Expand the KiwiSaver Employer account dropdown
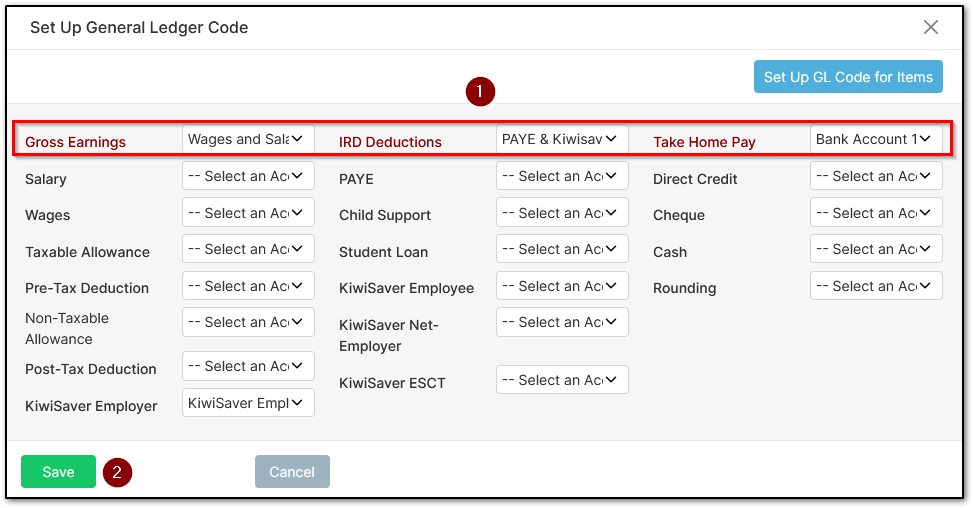This screenshot has height=508, width=973. point(248,403)
